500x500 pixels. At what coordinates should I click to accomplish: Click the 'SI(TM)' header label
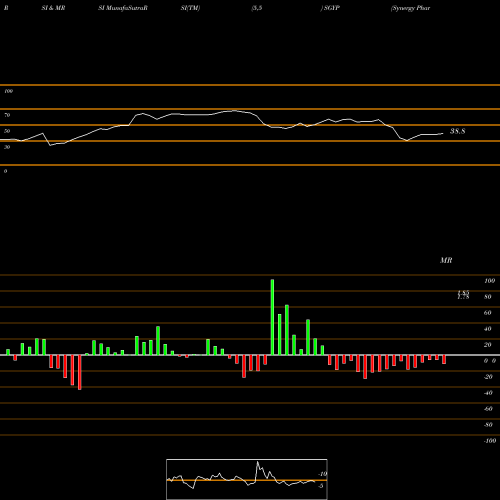(x=190, y=8)
